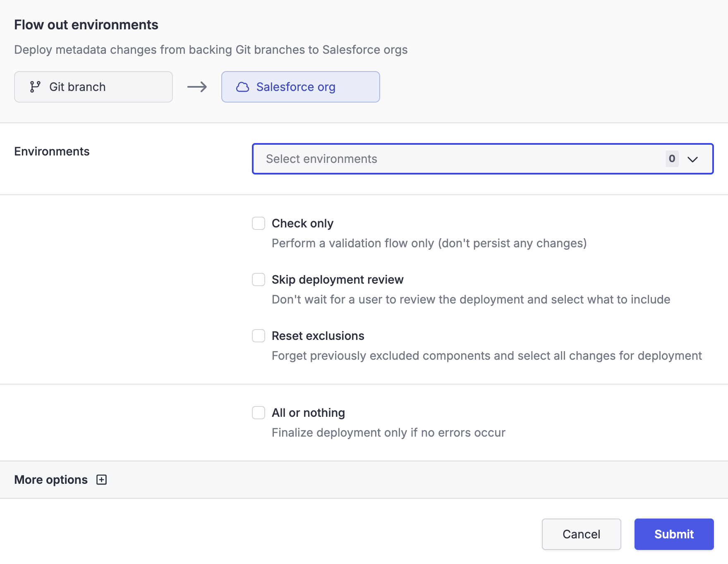
Task: Cancel the flow out dialog
Action: point(581,534)
